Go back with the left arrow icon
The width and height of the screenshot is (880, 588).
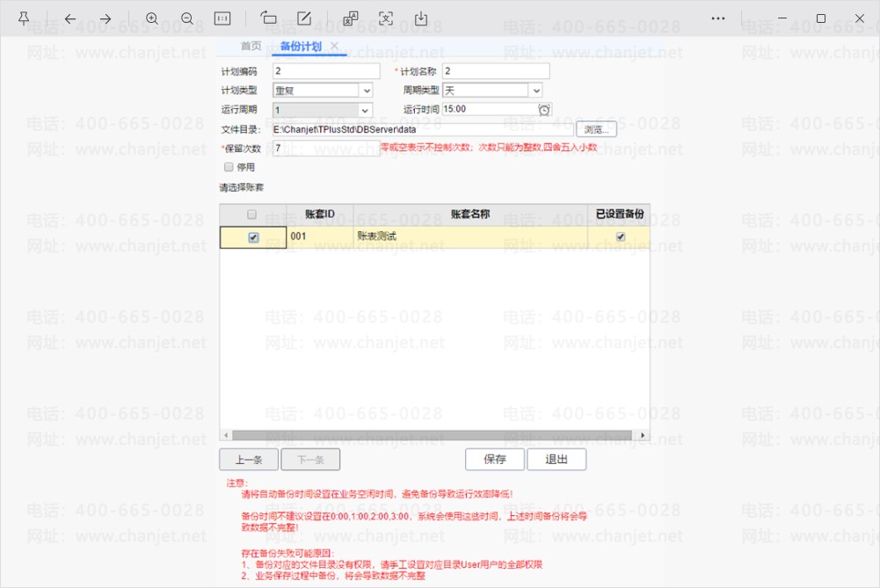(x=70, y=18)
